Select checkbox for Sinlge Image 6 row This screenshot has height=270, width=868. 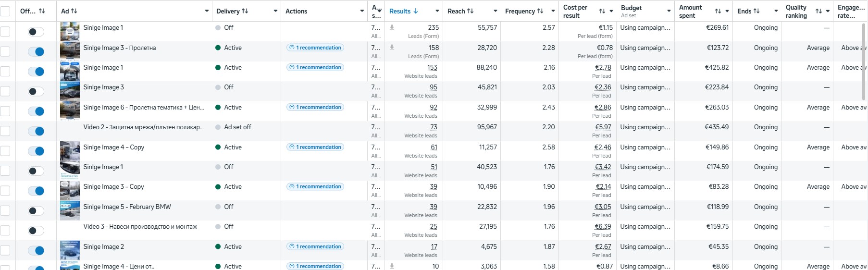[5, 111]
